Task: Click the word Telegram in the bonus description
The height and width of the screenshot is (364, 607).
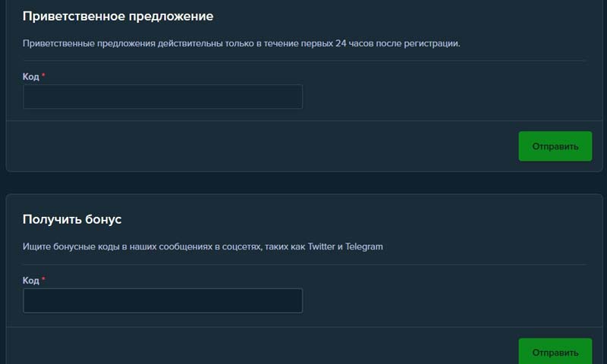Action: [x=364, y=246]
